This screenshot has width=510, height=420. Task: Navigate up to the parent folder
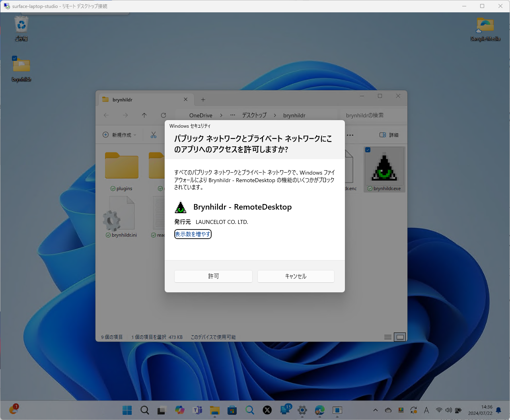pos(144,115)
